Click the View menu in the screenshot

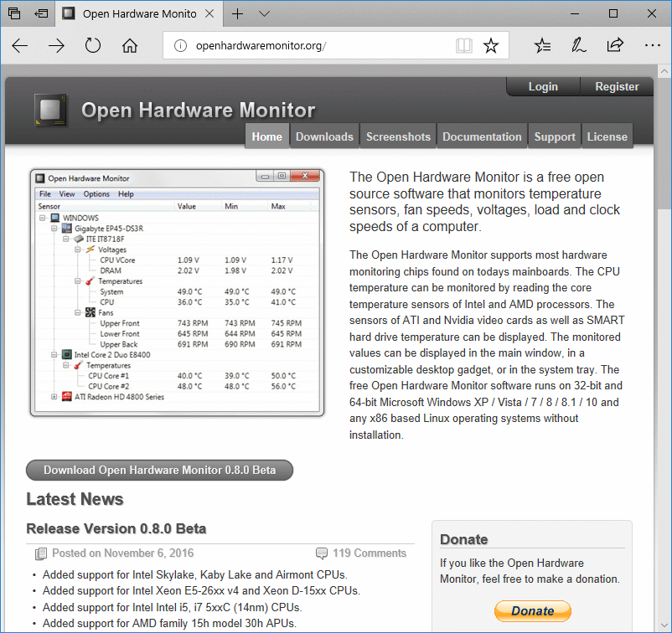(x=67, y=194)
